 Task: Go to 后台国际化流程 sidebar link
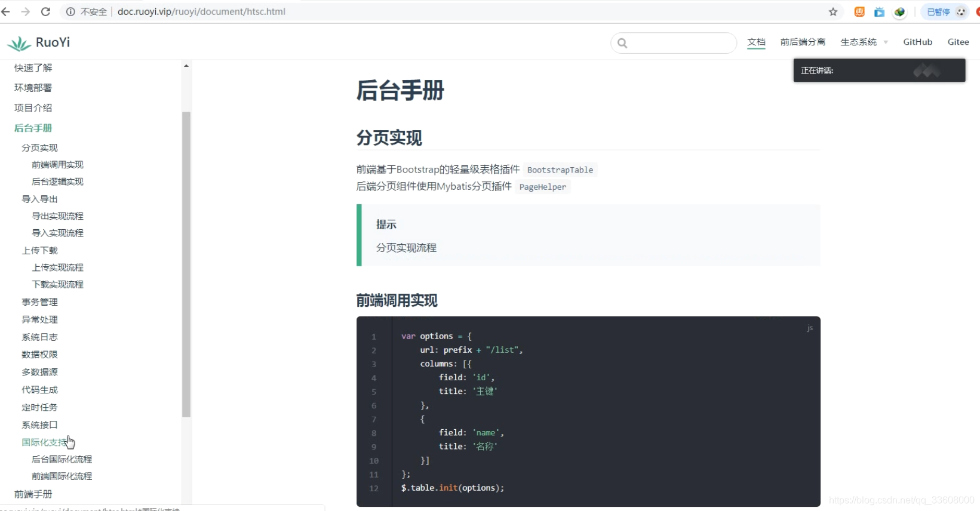pyautogui.click(x=62, y=459)
